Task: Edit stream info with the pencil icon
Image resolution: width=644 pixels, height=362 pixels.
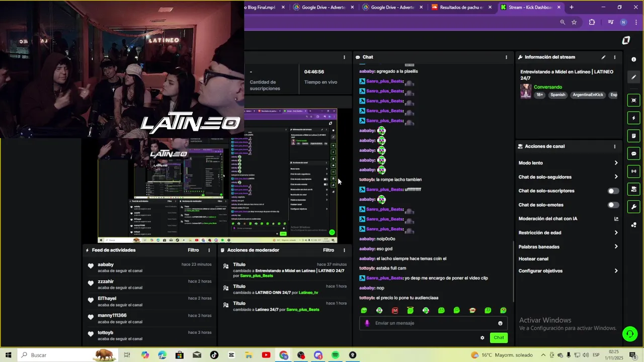Action: click(x=603, y=57)
